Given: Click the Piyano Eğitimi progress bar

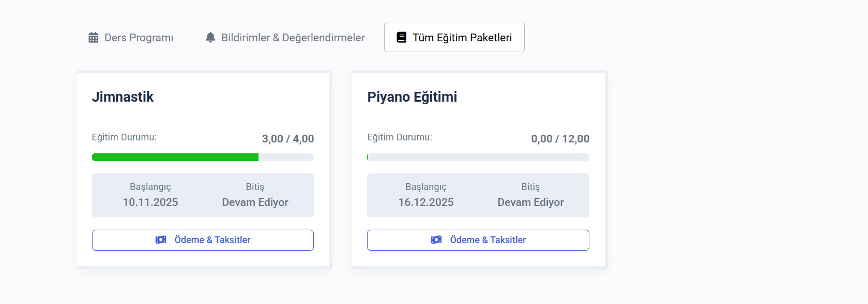Looking at the screenshot, I should click(478, 157).
